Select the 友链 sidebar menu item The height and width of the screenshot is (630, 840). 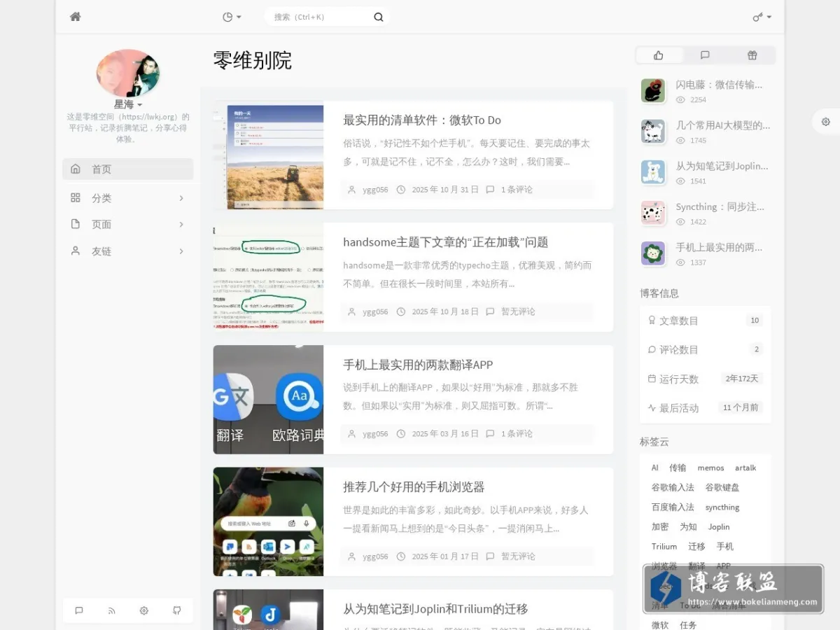(128, 251)
